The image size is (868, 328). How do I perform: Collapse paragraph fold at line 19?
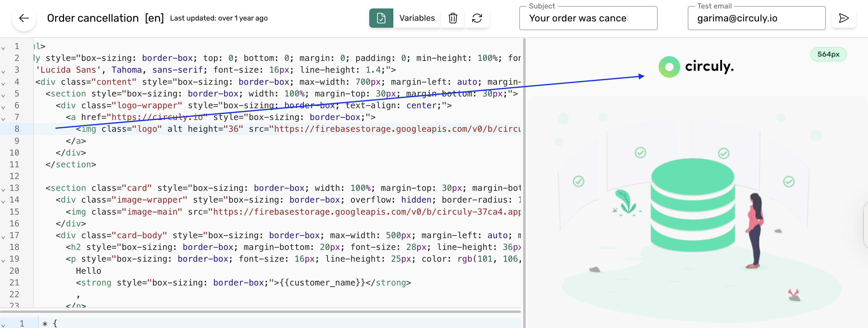[3, 261]
